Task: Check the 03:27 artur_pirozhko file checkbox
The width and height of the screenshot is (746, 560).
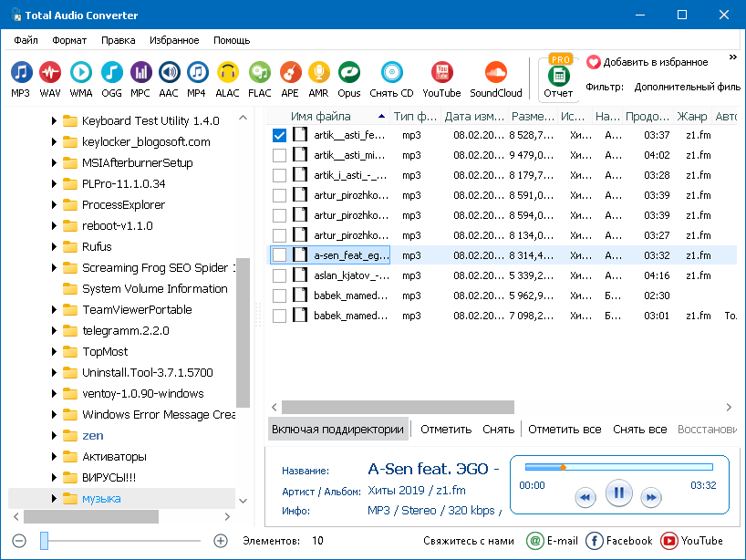Action: [x=279, y=235]
